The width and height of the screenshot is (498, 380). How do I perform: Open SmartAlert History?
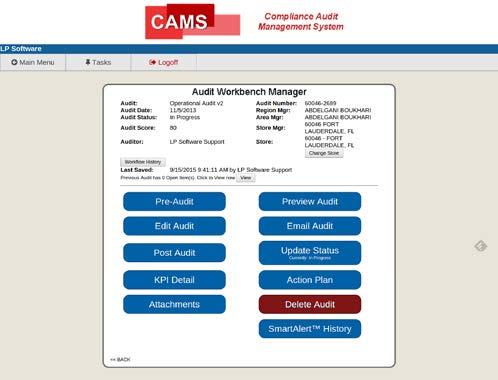point(310,329)
